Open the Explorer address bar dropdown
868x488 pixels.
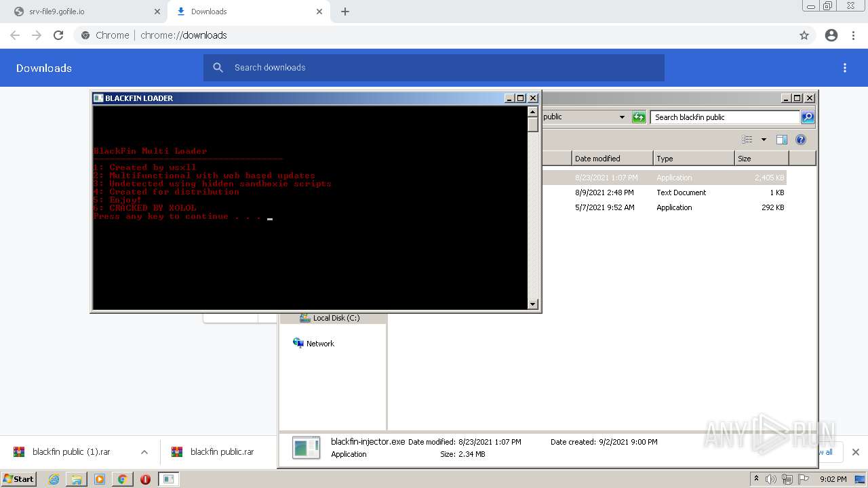click(x=622, y=117)
